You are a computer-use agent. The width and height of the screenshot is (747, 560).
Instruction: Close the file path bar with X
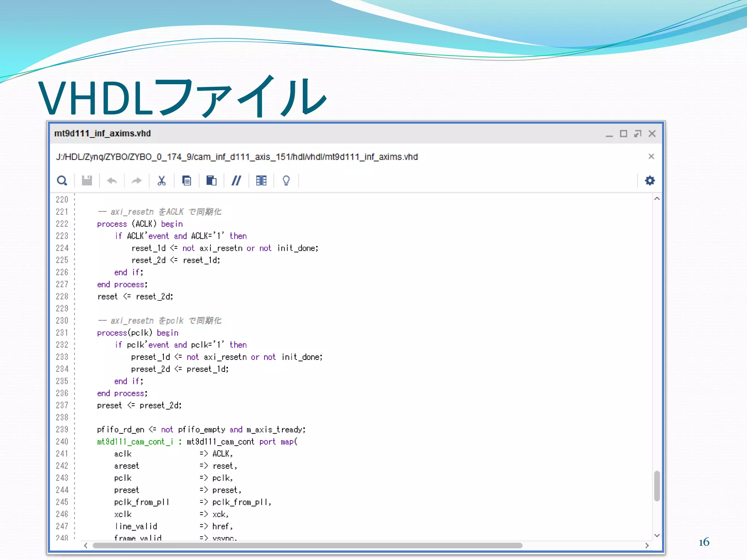point(651,156)
